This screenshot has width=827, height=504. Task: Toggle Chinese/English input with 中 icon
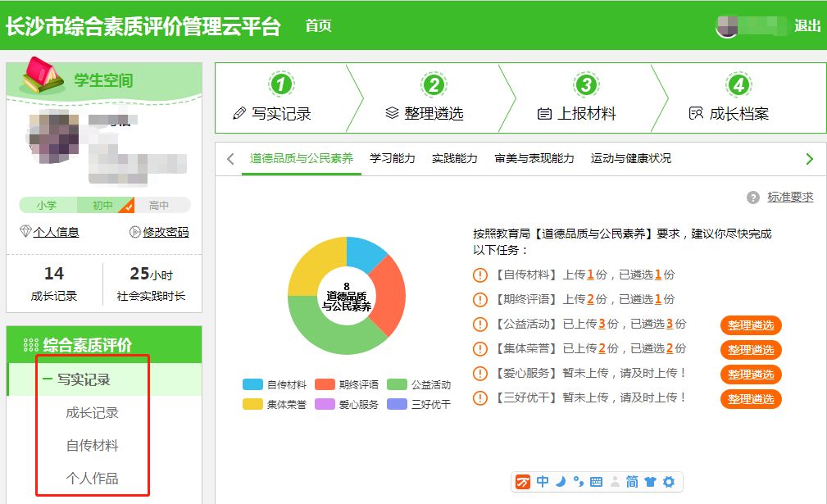point(543,482)
